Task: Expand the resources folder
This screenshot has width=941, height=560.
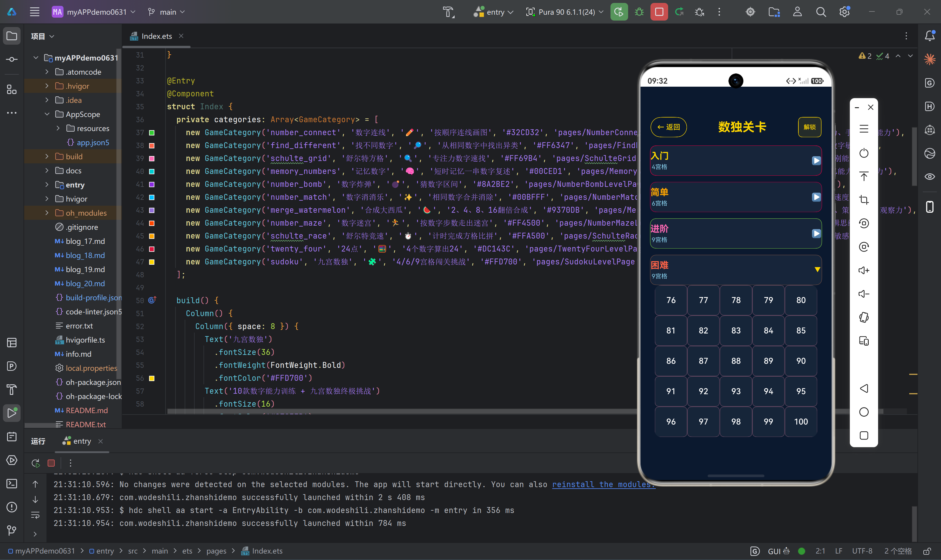Action: [x=58, y=128]
